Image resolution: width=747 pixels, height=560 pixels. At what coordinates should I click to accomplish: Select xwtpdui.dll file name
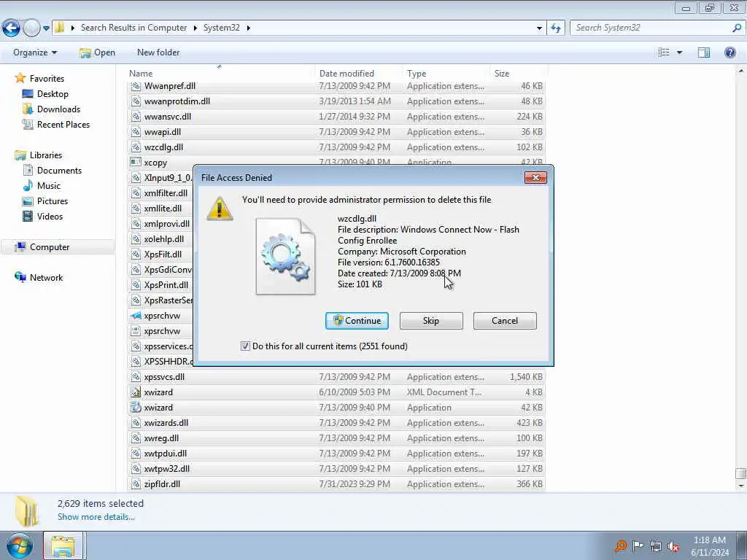coord(166,454)
